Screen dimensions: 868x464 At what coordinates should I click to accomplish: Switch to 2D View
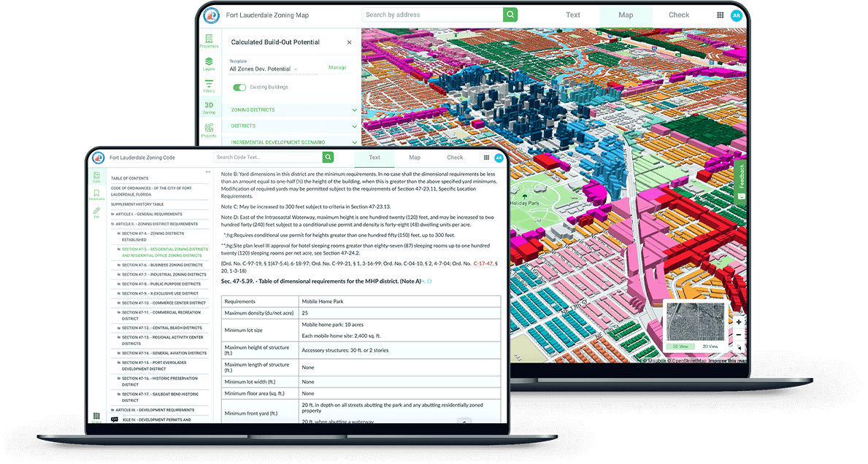(x=710, y=347)
